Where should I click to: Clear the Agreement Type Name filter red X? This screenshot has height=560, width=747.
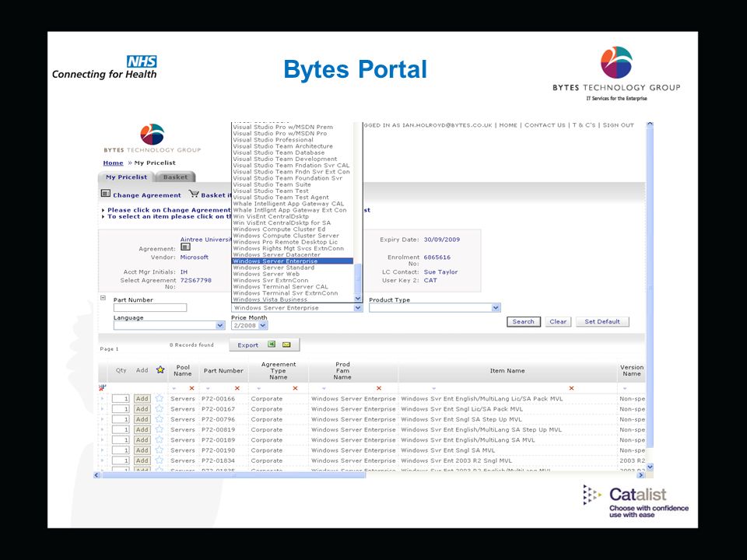296,388
